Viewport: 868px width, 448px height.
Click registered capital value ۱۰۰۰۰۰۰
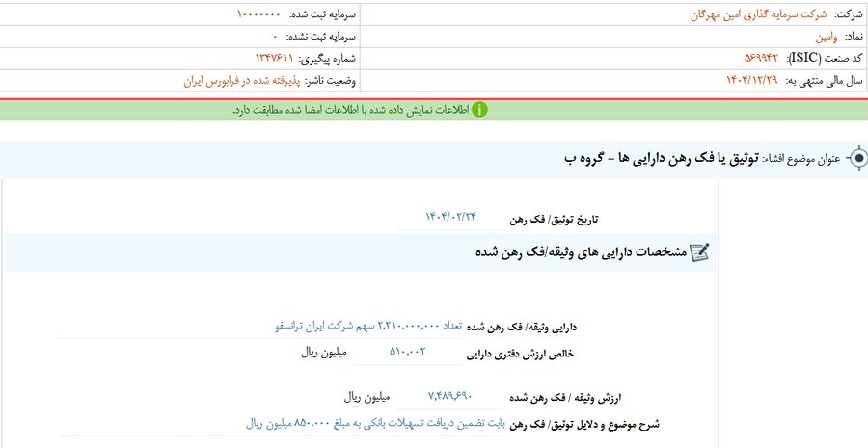[x=259, y=14]
